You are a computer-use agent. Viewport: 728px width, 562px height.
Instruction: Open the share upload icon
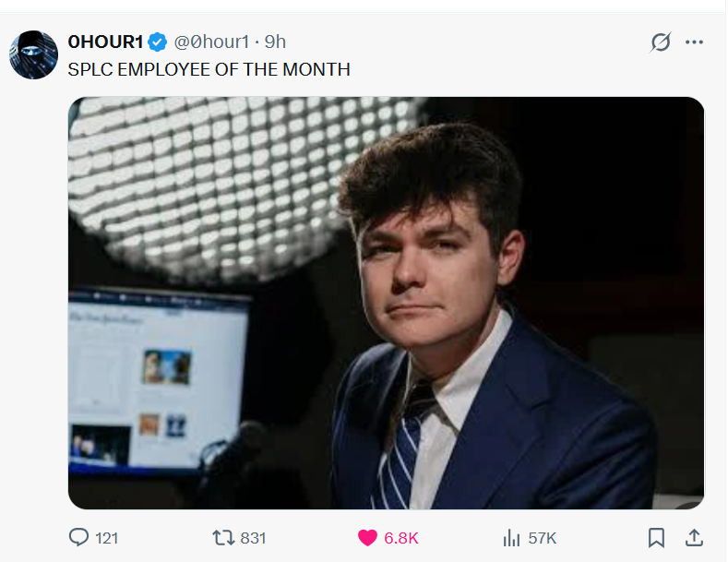[694, 537]
